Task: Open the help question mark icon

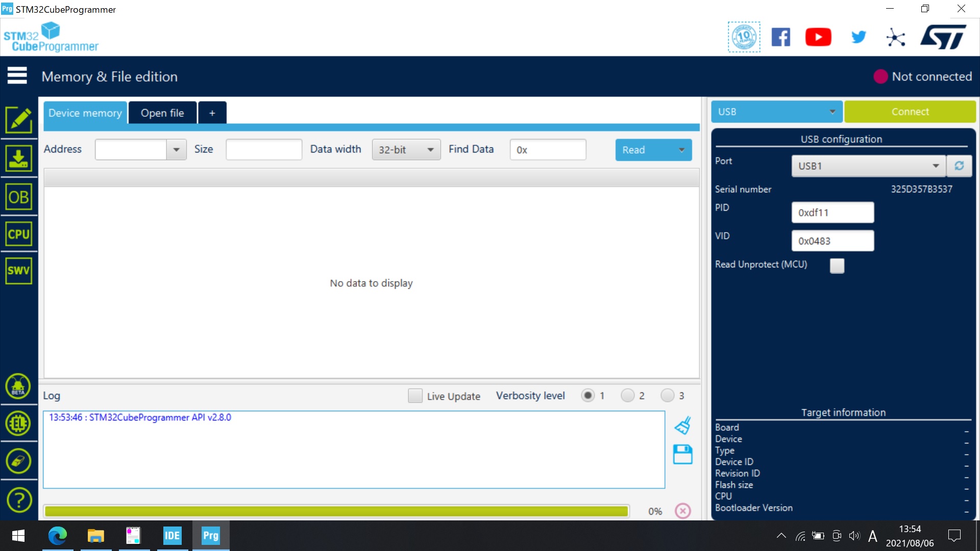Action: point(18,500)
